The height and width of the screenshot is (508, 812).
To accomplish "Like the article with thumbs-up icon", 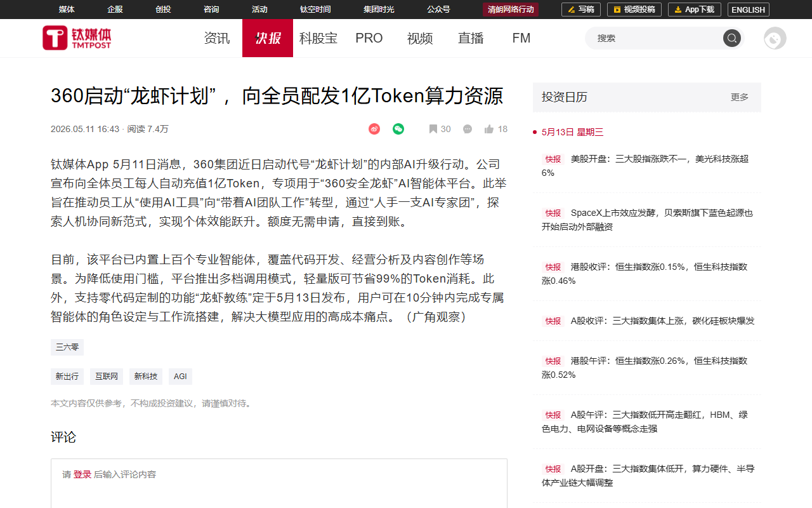I will pyautogui.click(x=489, y=129).
